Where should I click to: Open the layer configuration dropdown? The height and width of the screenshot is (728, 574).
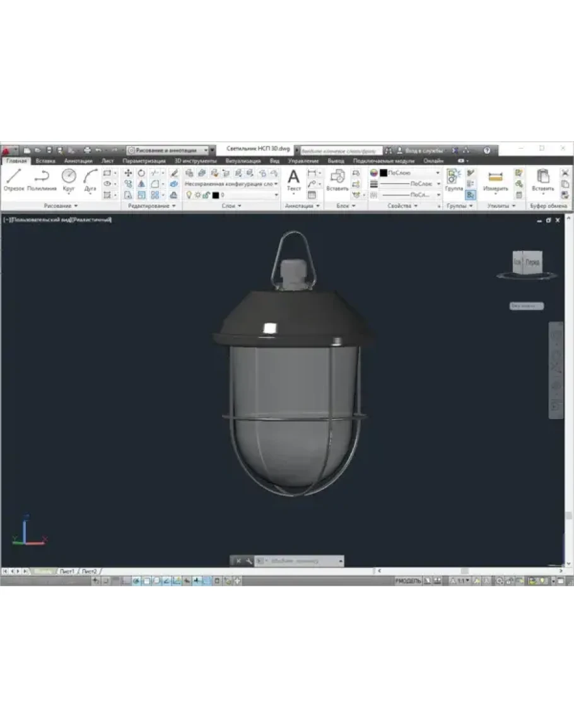coord(231,184)
